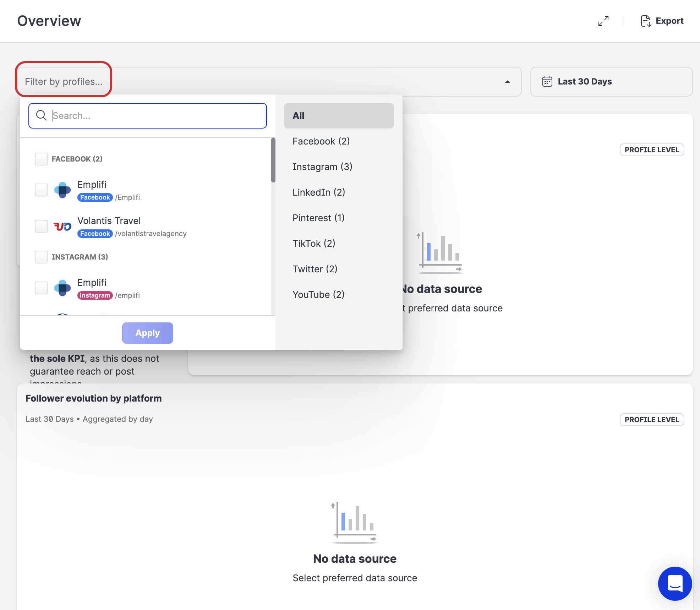700x610 pixels.
Task: Click the Emplifi Facebook profile logo
Action: 62,190
